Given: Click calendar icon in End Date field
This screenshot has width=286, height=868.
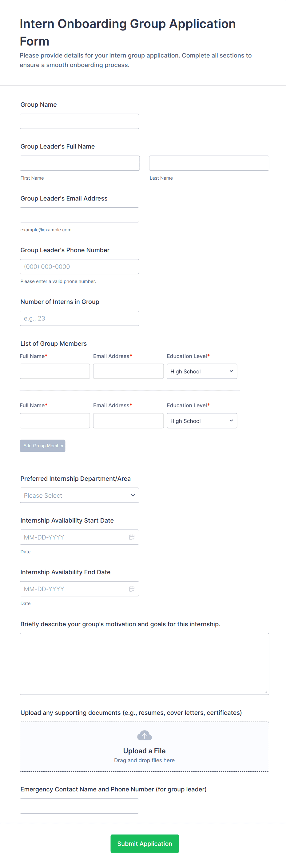Looking at the screenshot, I should (x=132, y=589).
